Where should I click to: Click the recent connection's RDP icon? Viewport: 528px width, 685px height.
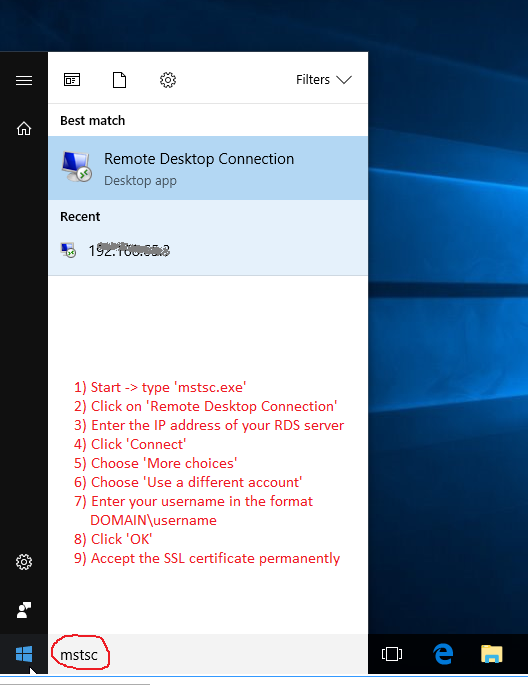[68, 250]
